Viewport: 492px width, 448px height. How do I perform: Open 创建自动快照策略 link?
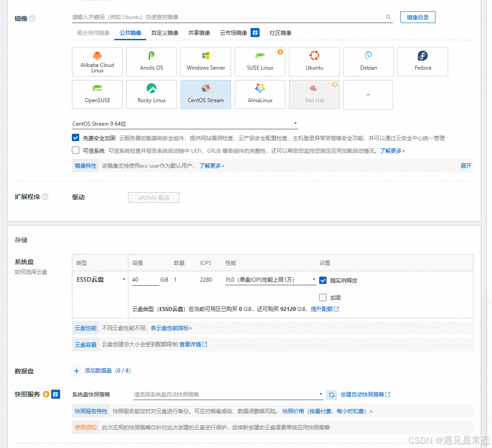(365, 394)
